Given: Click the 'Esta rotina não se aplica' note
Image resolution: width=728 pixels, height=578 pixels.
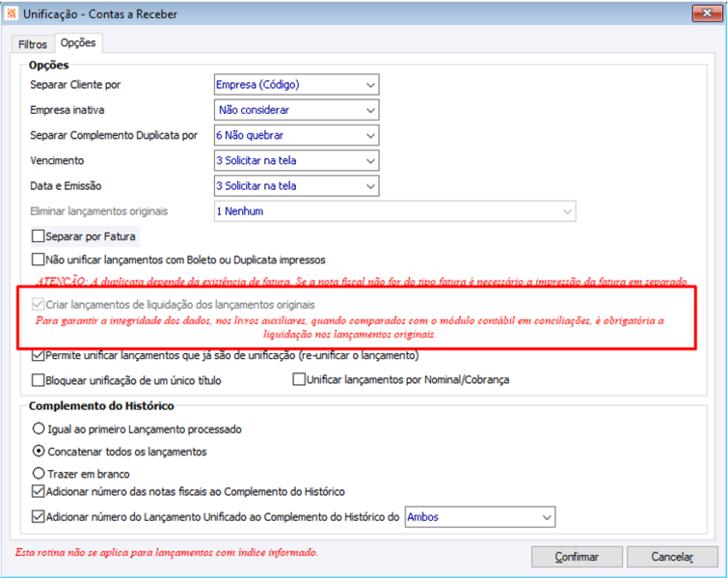Looking at the screenshot, I should (x=167, y=553).
